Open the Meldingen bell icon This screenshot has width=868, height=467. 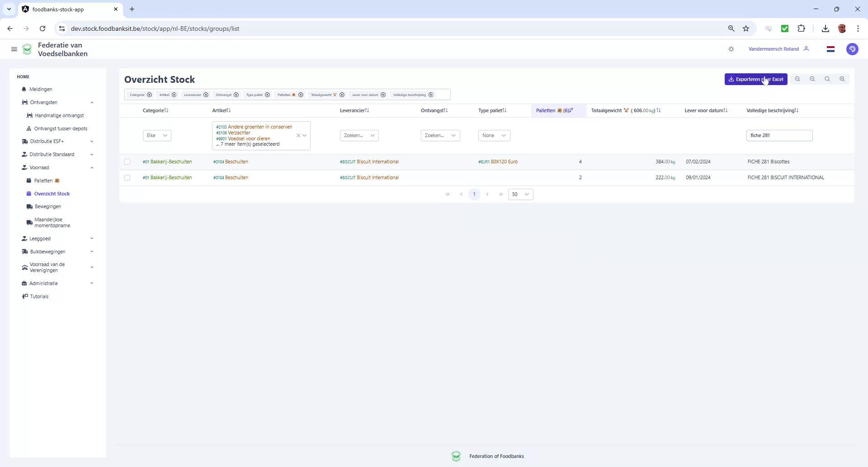pyautogui.click(x=24, y=89)
